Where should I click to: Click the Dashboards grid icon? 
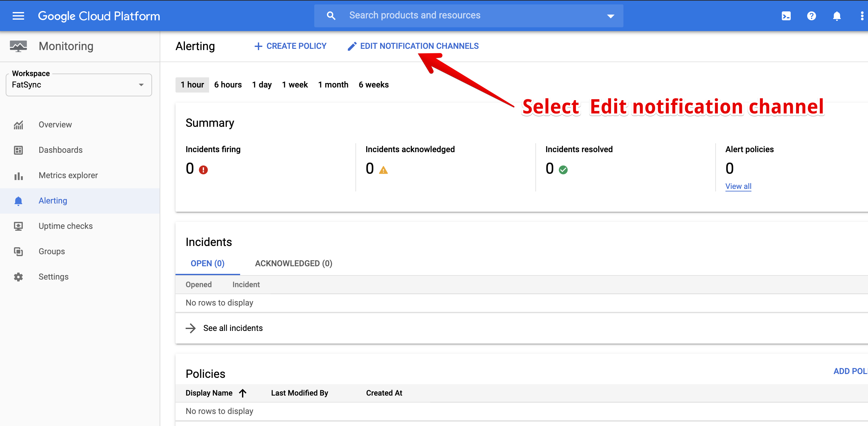[18, 150]
